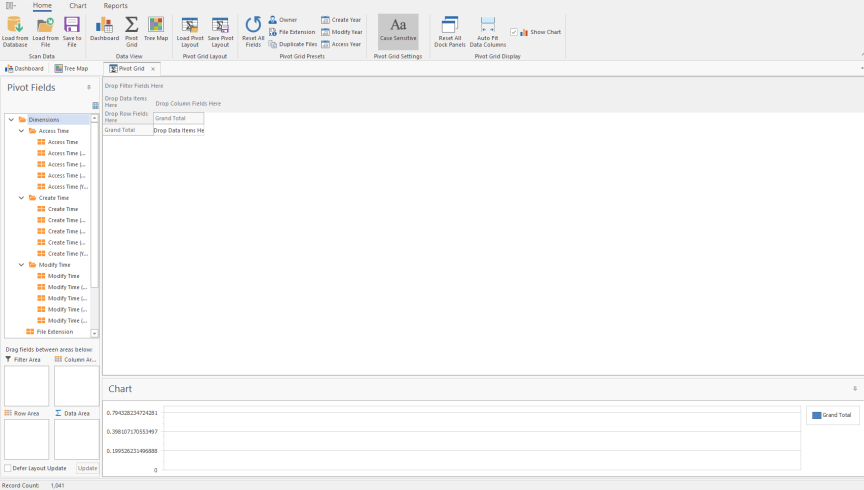
Task: Click Grand Total legend color swatch
Action: [x=816, y=415]
